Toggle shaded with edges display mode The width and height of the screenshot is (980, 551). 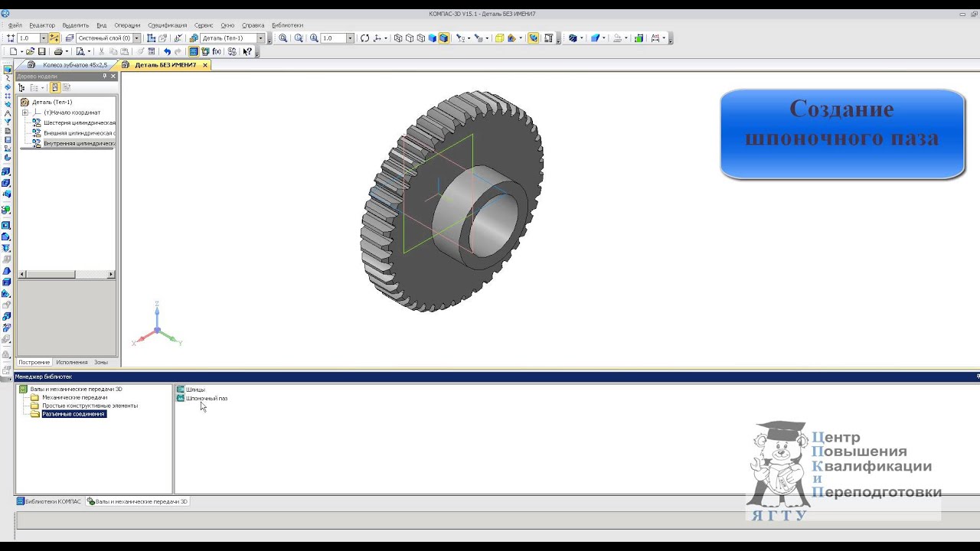pyautogui.click(x=444, y=38)
